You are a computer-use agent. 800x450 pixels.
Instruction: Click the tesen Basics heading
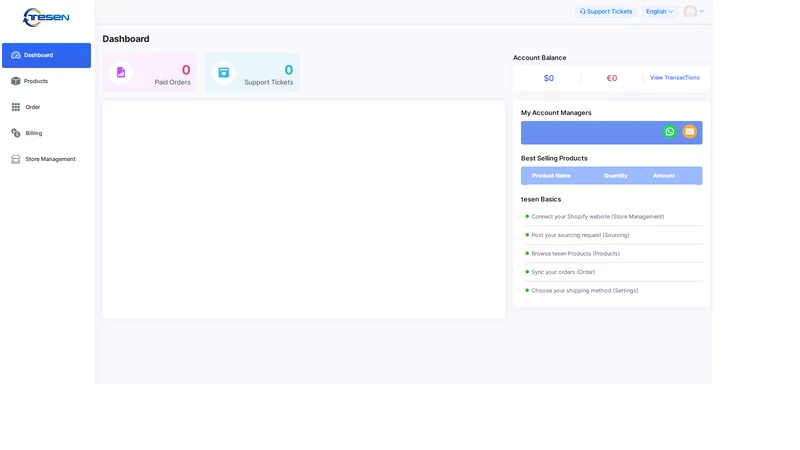(x=541, y=199)
